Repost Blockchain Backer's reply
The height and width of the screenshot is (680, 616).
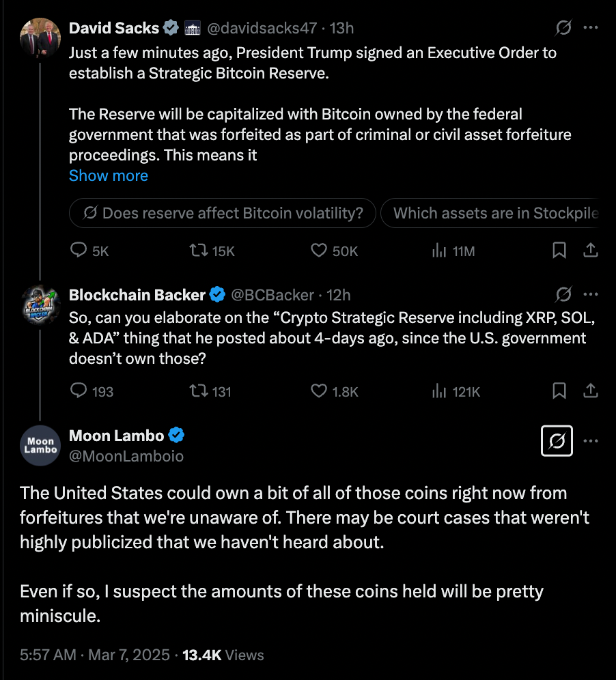(x=198, y=391)
